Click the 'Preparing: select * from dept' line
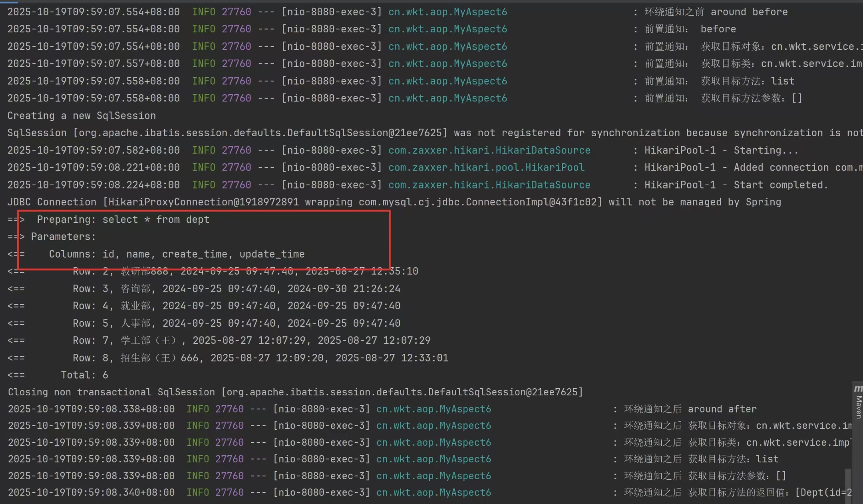The width and height of the screenshot is (863, 504). coord(123,220)
